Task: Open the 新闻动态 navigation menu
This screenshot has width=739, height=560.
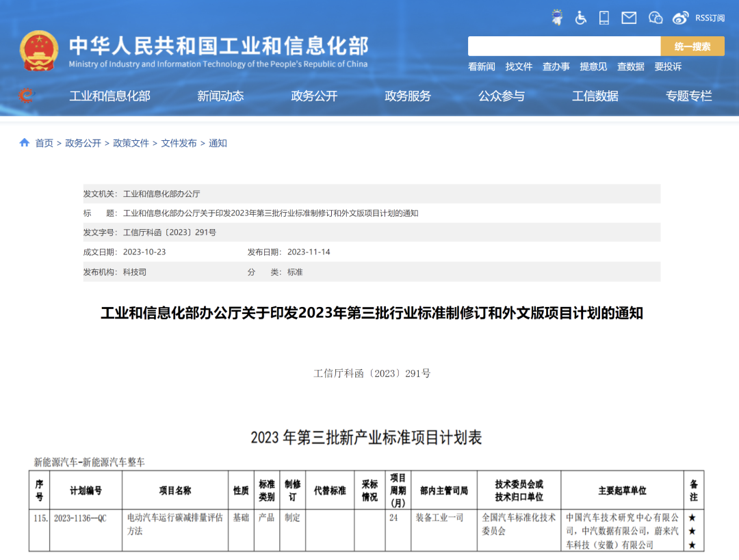Action: click(219, 96)
